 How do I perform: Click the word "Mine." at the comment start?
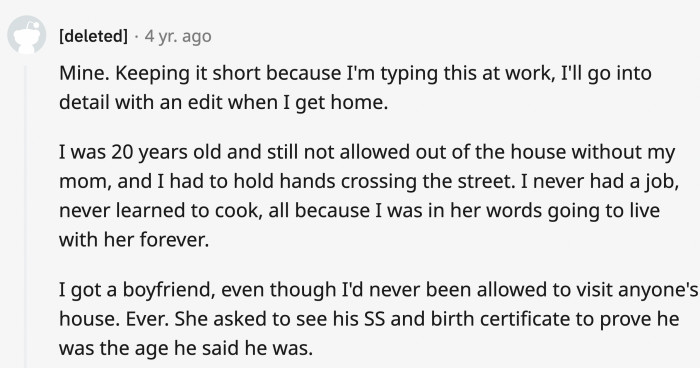(84, 73)
